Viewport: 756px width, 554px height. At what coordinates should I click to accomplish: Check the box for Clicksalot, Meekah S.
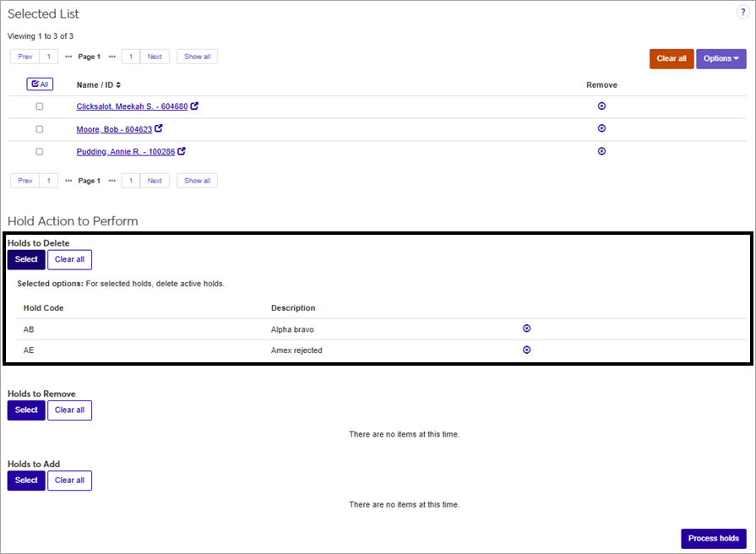40,106
